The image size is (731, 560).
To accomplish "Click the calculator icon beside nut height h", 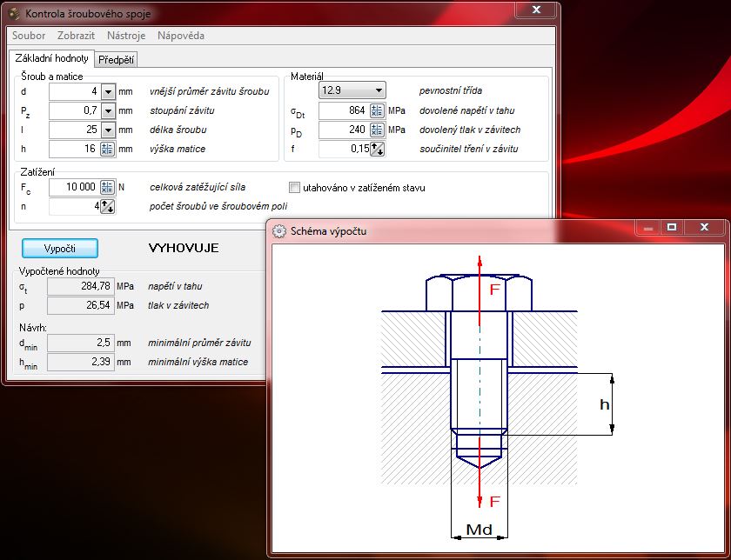I will click(x=107, y=149).
